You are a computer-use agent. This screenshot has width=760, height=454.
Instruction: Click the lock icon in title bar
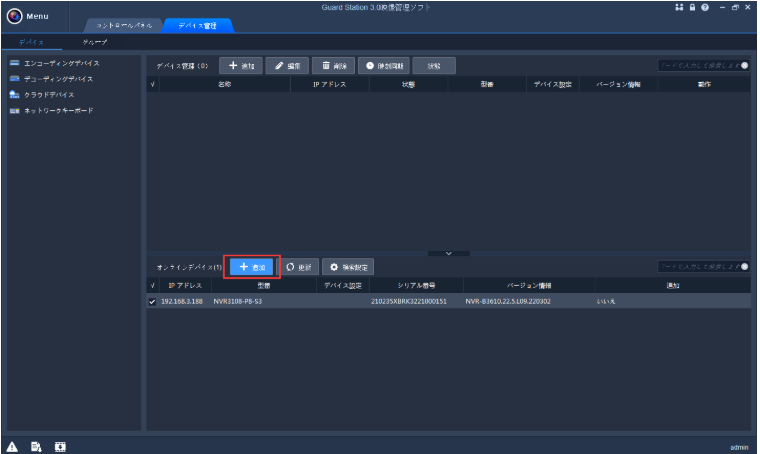(x=691, y=7)
